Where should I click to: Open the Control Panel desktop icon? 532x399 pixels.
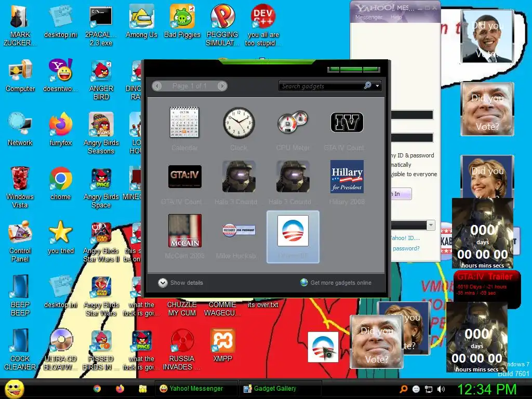(20, 242)
